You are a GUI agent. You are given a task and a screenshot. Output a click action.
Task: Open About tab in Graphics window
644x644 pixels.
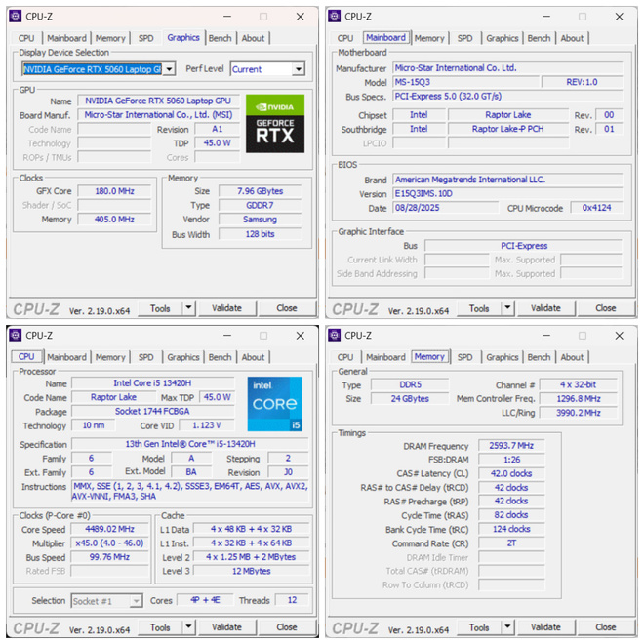pyautogui.click(x=253, y=38)
